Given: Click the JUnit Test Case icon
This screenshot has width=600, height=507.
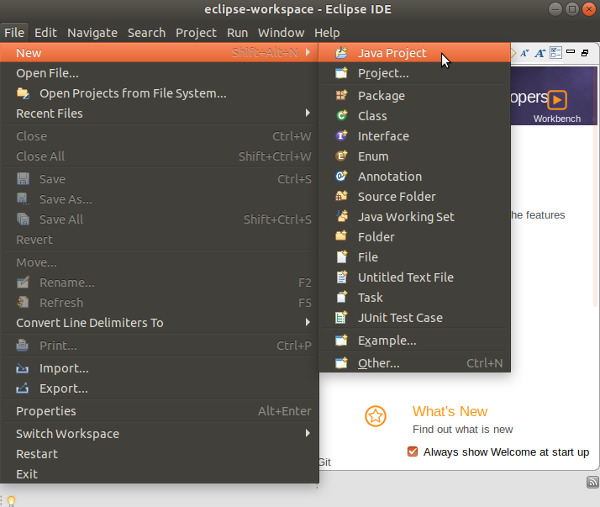Looking at the screenshot, I should pyautogui.click(x=341, y=318).
